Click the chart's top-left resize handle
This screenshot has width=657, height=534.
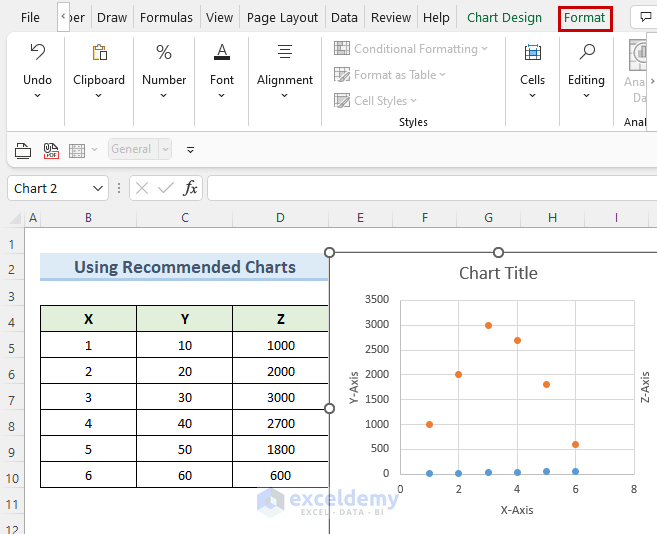[x=330, y=252]
